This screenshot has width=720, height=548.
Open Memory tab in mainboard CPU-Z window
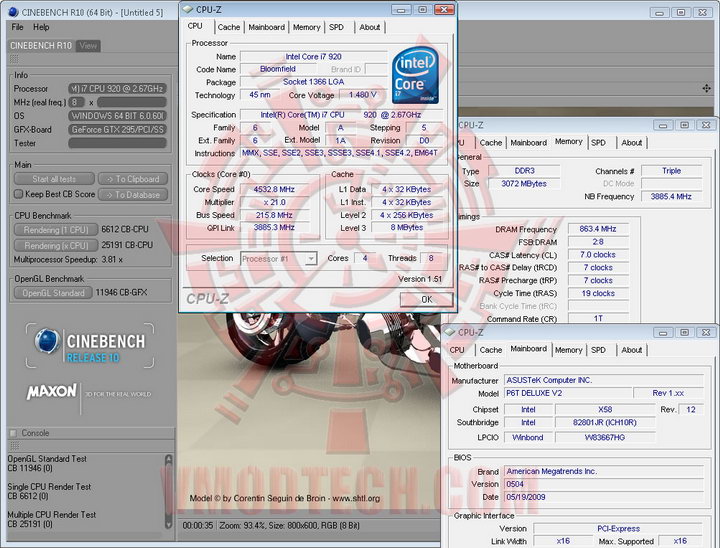pyautogui.click(x=568, y=350)
